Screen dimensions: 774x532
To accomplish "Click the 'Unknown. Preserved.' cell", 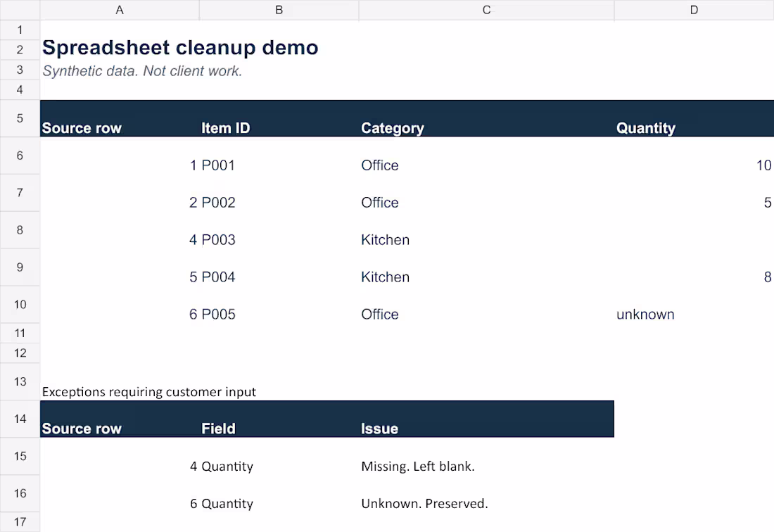I will (486, 493).
